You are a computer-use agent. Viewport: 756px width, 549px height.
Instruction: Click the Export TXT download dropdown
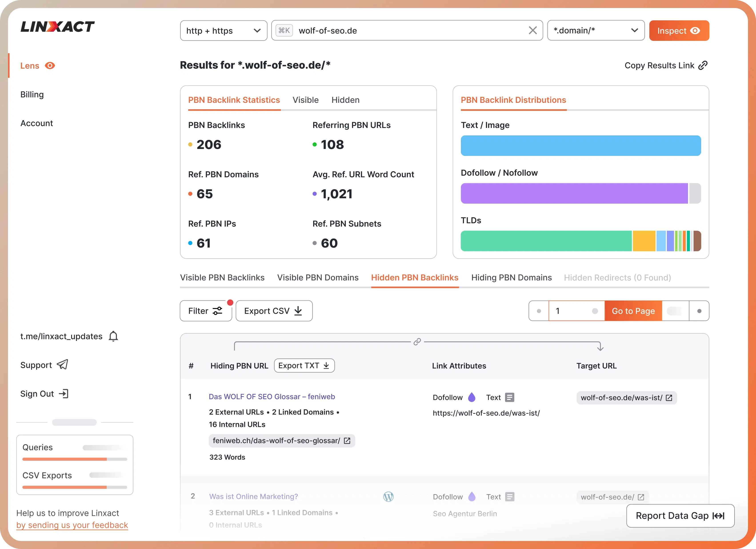click(x=304, y=366)
